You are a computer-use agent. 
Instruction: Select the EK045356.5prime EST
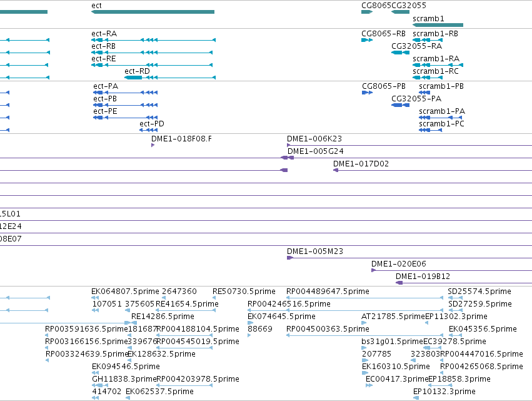[456, 335]
